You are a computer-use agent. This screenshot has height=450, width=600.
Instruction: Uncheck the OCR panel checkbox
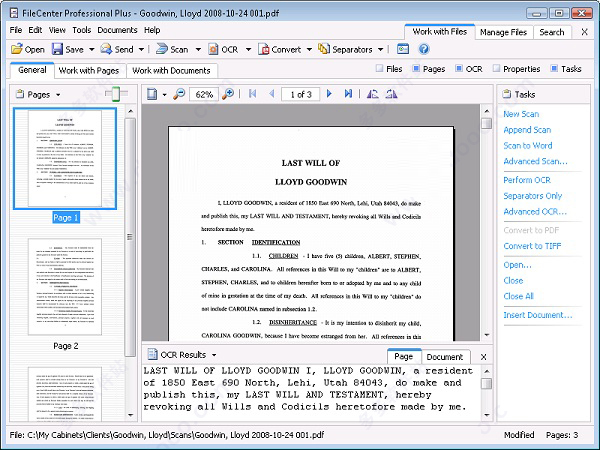(x=458, y=70)
